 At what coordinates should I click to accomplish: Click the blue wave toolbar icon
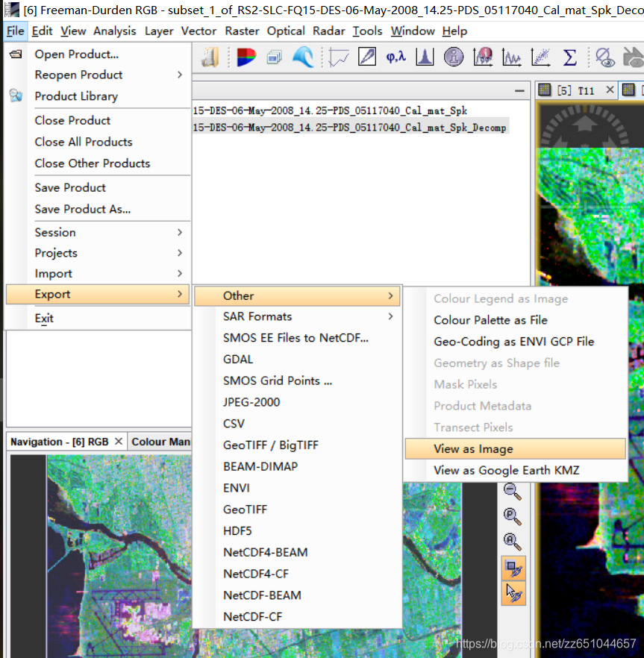tap(303, 57)
